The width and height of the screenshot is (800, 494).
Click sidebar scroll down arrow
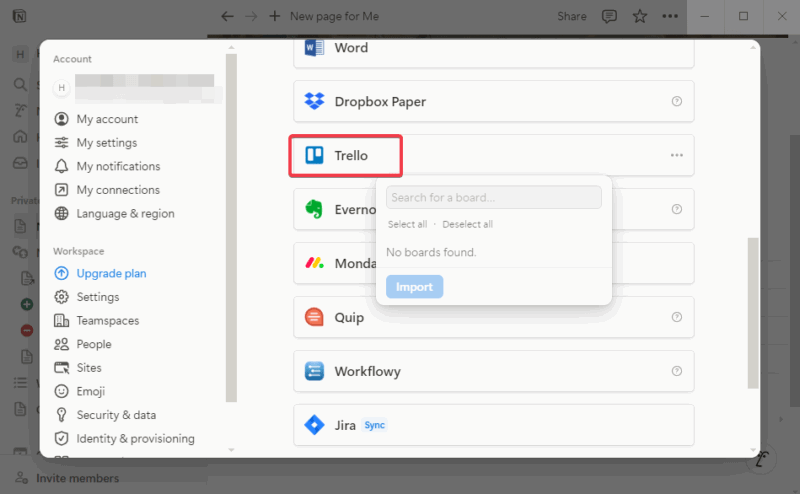click(231, 450)
